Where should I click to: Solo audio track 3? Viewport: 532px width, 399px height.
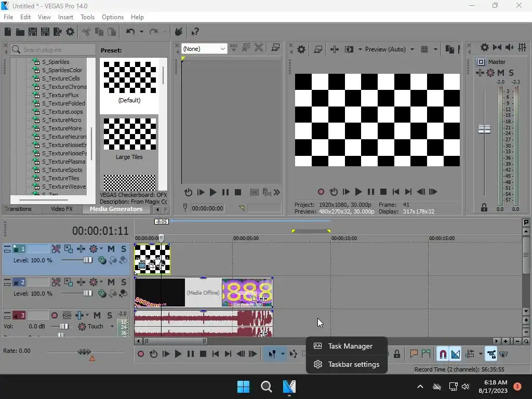[110, 315]
